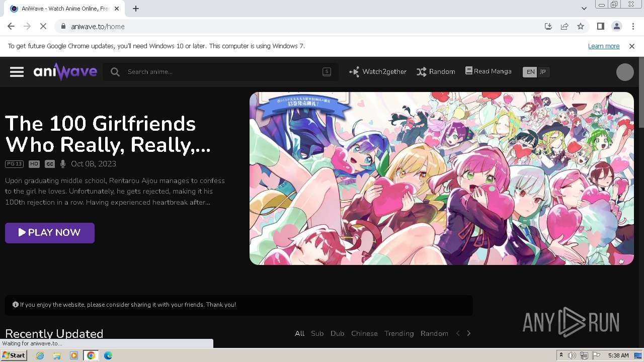Viewport: 644px width, 362px height.
Task: Open The 100 Girlfriends title
Action: click(108, 134)
